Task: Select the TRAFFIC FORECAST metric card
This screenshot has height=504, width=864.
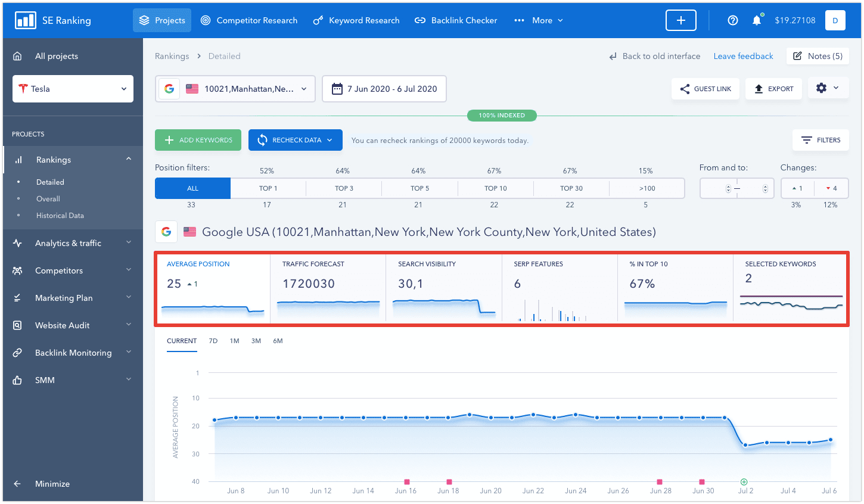Action: [328, 289]
